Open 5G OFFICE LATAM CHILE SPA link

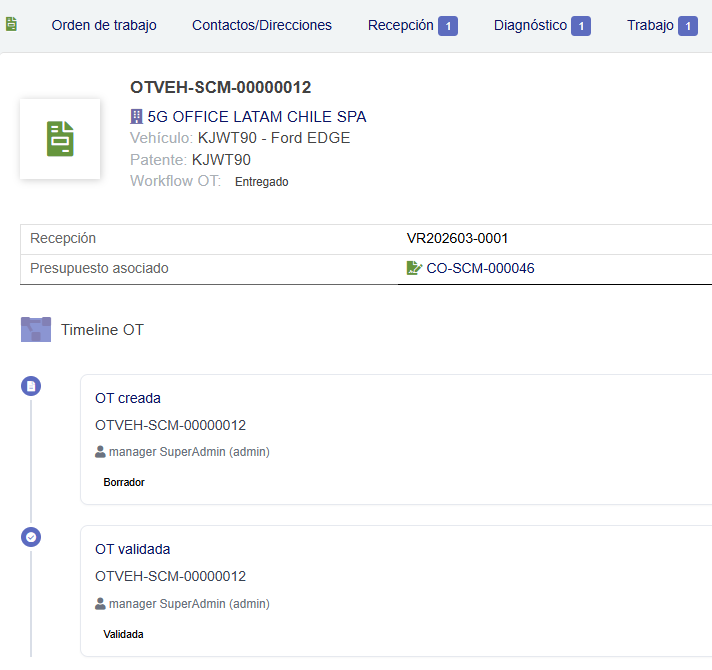257,117
